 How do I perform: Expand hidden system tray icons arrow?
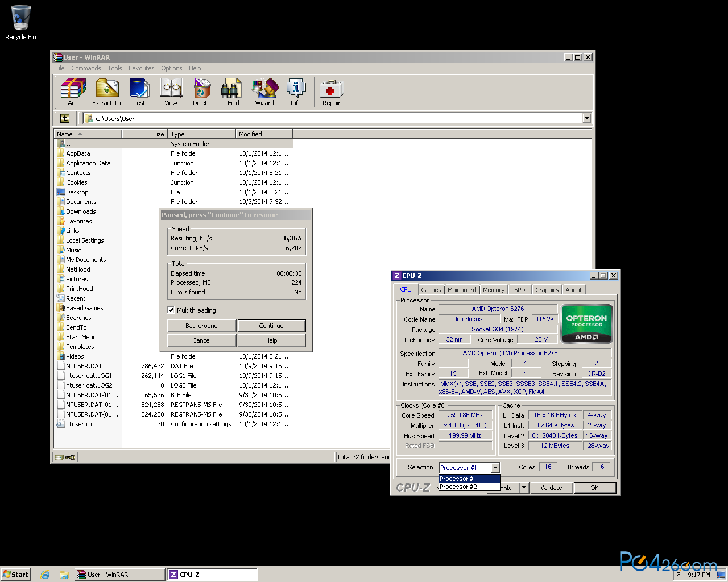coord(679,575)
